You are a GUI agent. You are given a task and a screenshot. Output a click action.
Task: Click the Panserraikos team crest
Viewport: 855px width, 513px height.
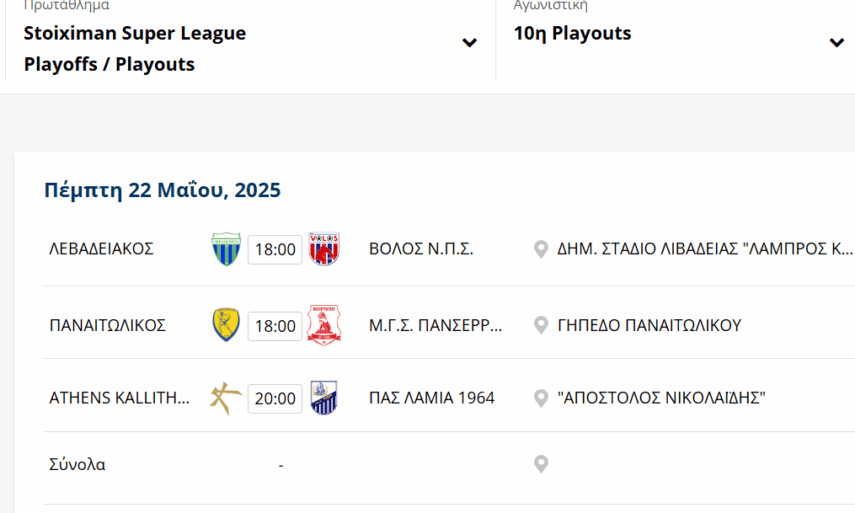tap(324, 325)
